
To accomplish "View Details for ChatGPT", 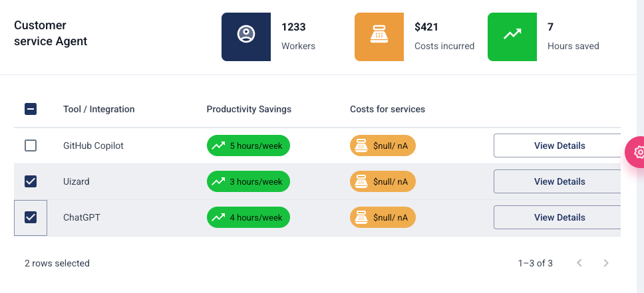I will 559,217.
